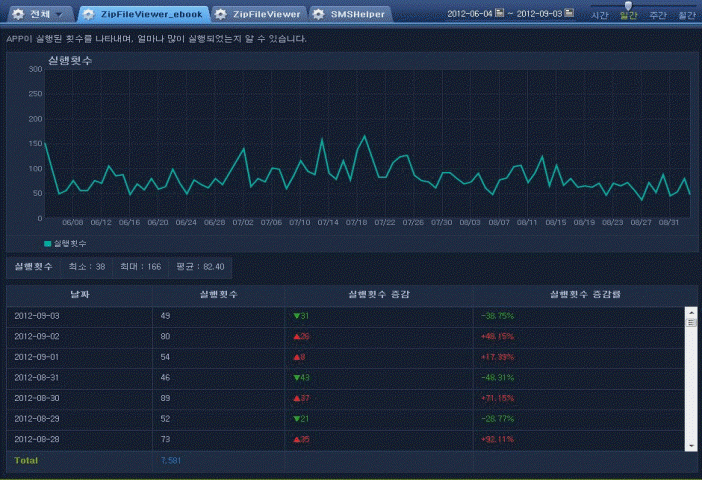702x480 pixels.
Task: Set interval to 시간 (hourly)
Action: (x=599, y=16)
